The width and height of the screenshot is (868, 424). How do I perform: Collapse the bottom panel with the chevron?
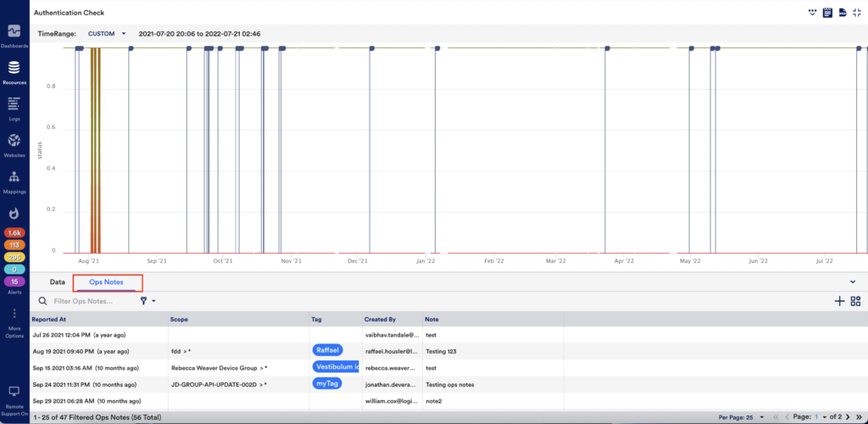[x=853, y=282]
